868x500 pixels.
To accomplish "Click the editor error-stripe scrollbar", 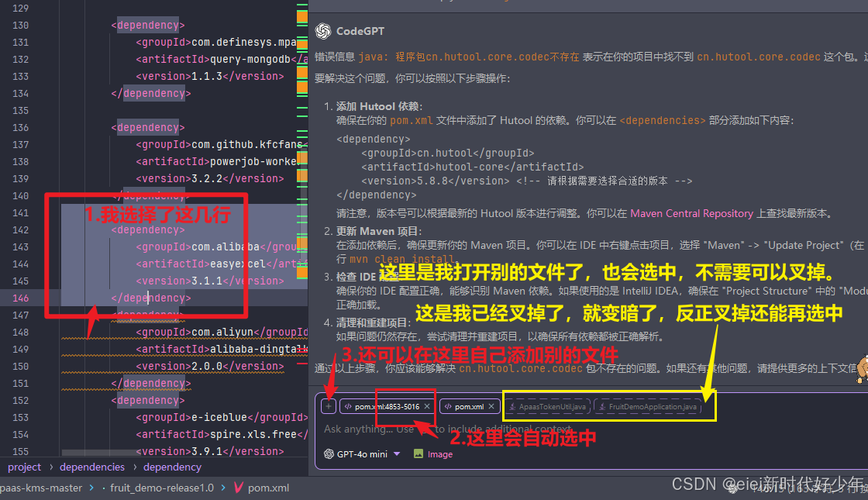I will click(x=302, y=229).
